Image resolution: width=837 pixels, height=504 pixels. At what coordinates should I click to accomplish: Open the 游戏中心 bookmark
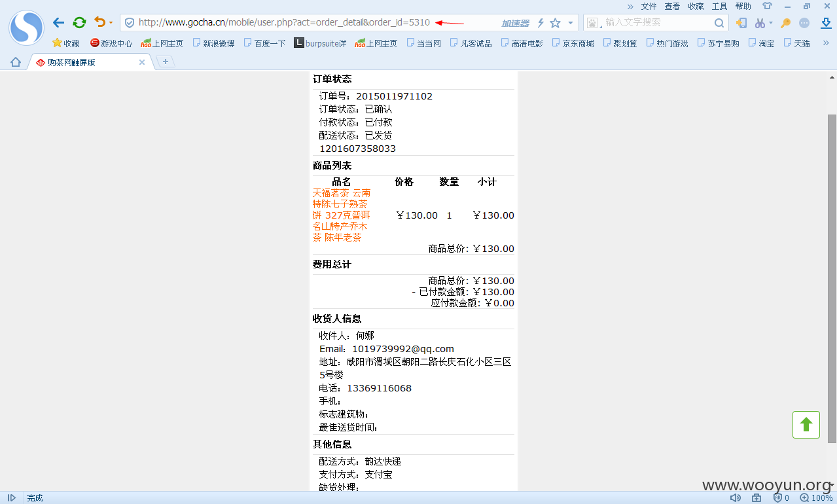pos(111,43)
